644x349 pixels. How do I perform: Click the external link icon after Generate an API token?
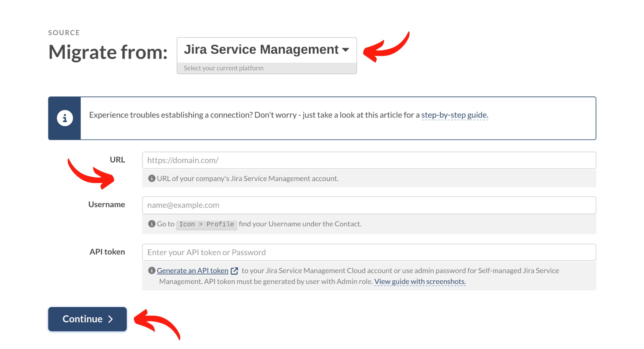coord(234,271)
